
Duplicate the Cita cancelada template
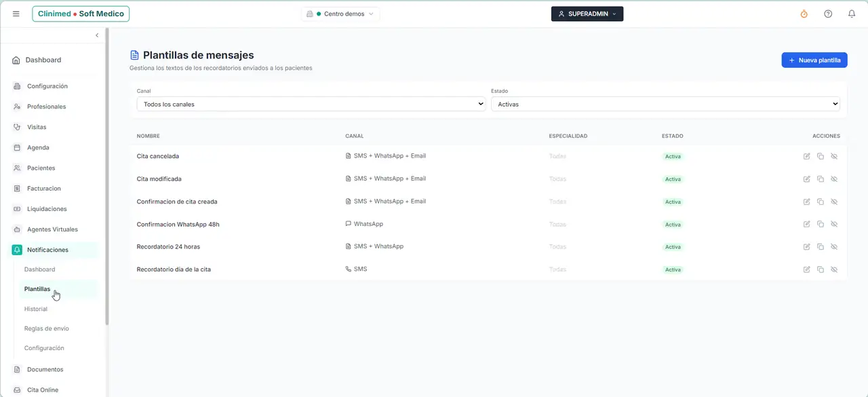821,156
